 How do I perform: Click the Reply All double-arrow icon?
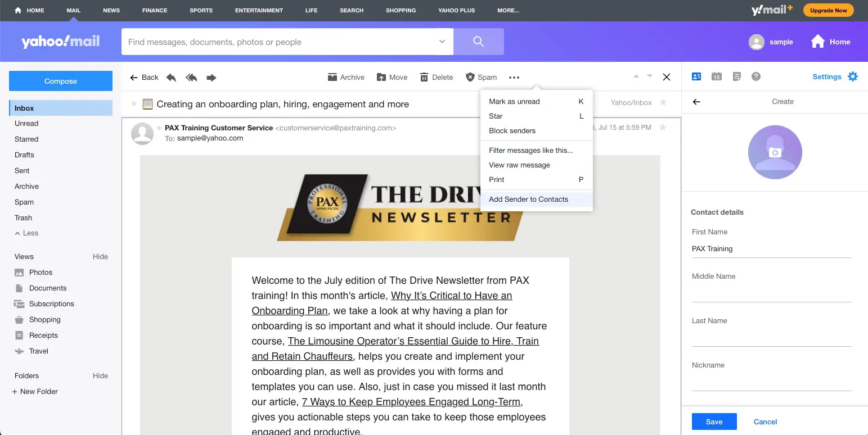[x=191, y=78]
